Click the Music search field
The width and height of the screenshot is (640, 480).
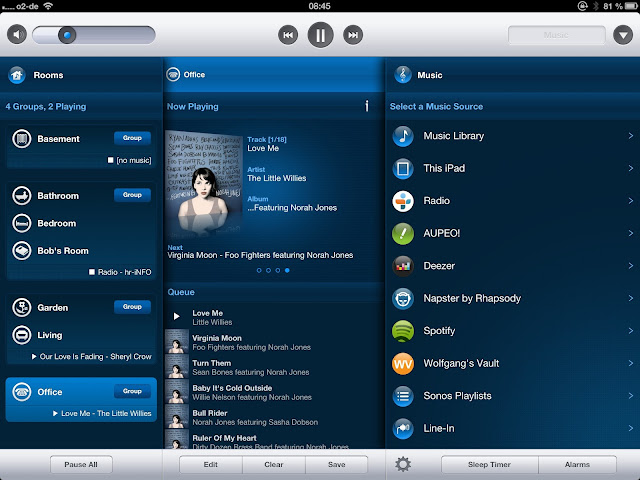coord(556,35)
